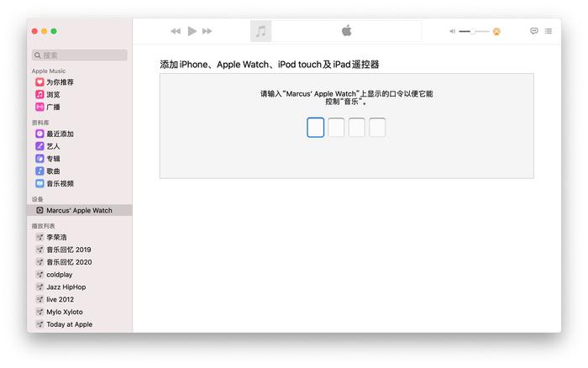The height and width of the screenshot is (368, 588).
Task: Start playback with the play button
Action: (192, 31)
